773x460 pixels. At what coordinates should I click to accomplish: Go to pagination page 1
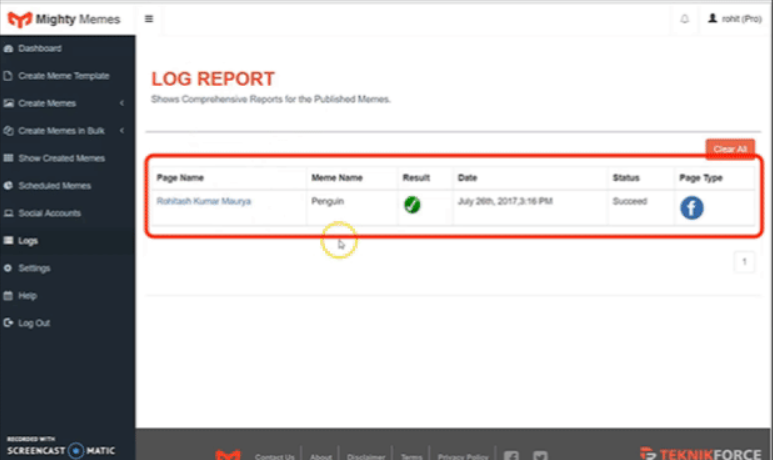tap(744, 261)
